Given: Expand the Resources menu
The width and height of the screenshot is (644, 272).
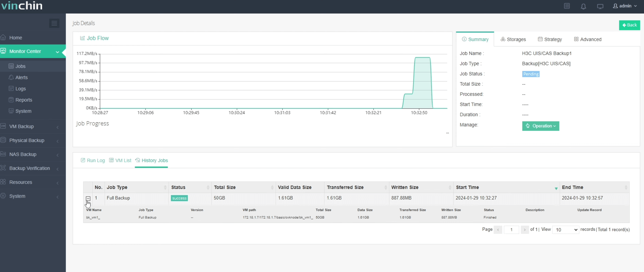Looking at the screenshot, I should [33, 182].
